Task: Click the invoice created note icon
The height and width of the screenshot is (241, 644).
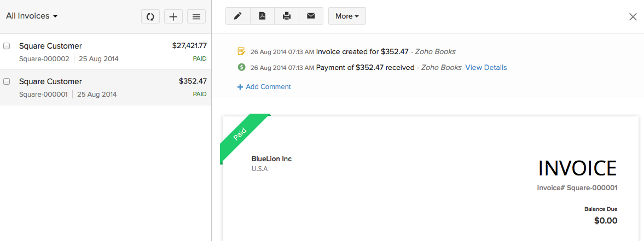Action: coord(241,51)
